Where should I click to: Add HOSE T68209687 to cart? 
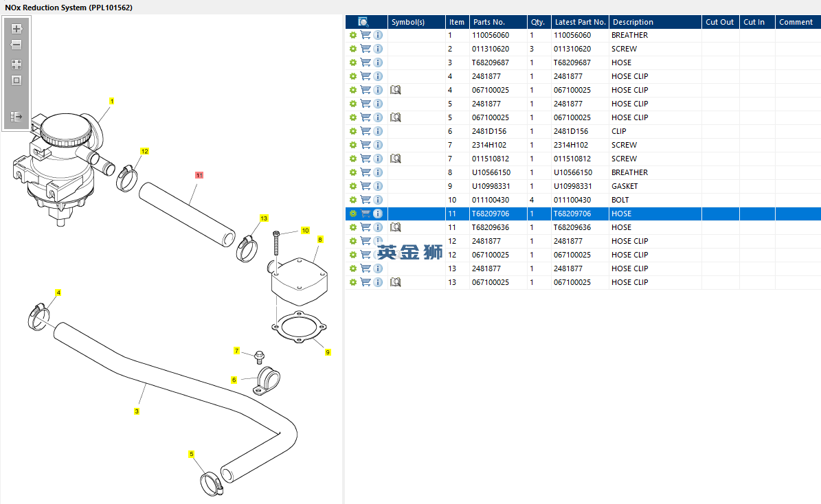(365, 62)
